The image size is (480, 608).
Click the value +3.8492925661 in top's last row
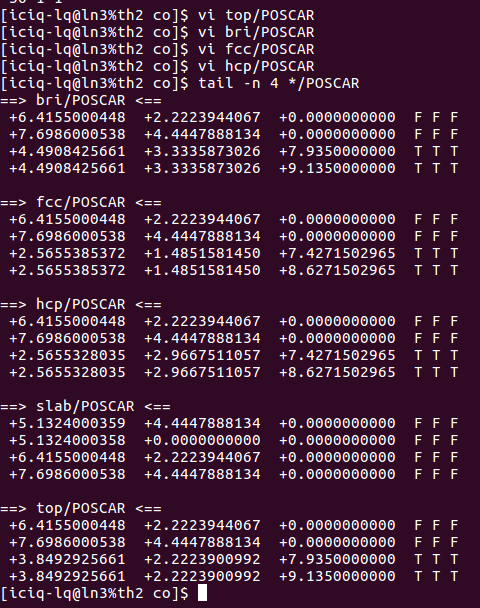pos(67,576)
